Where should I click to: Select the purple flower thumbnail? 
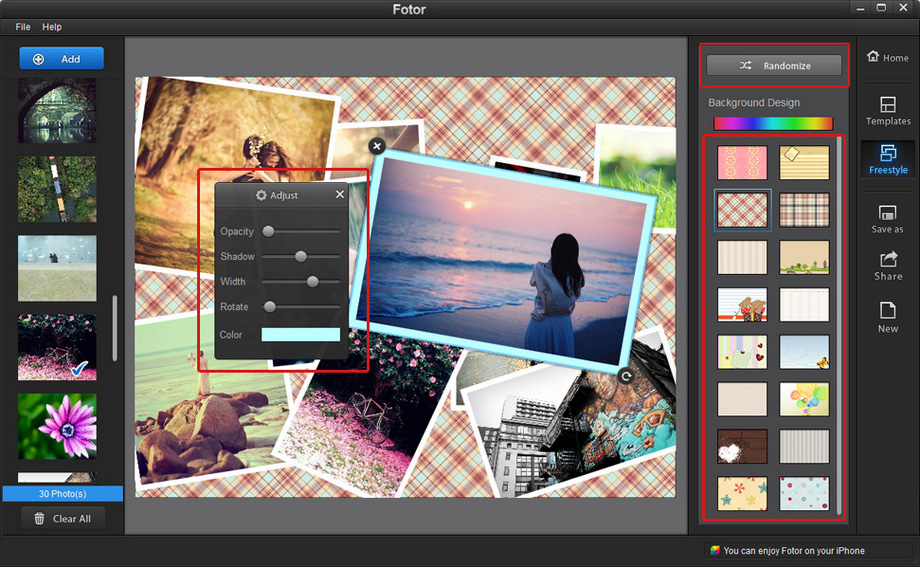(x=57, y=426)
